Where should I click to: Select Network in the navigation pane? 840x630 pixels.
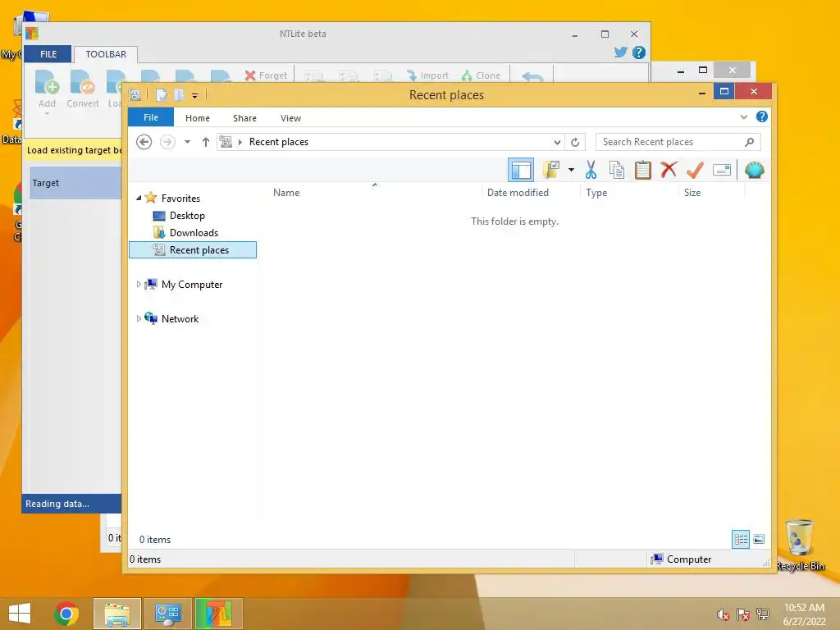[x=180, y=319]
